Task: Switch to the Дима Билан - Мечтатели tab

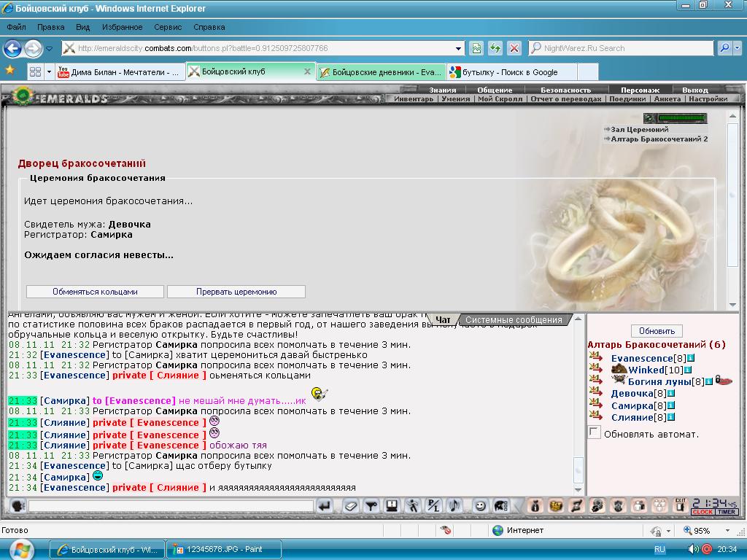Action: [120, 72]
